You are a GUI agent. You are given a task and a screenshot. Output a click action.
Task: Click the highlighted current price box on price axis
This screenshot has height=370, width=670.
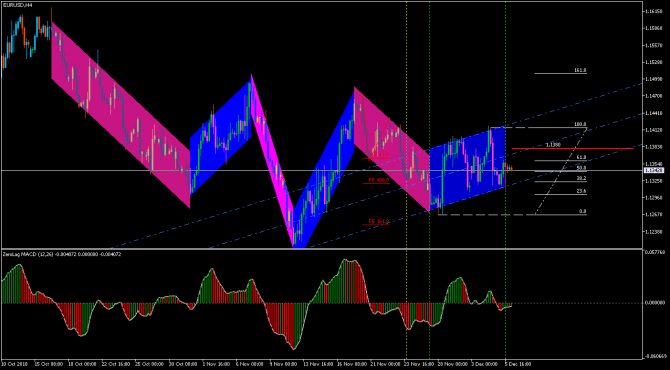pyautogui.click(x=654, y=170)
